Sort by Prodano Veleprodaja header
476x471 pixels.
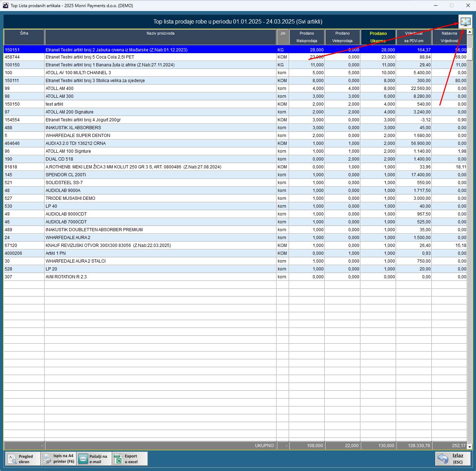343,37
